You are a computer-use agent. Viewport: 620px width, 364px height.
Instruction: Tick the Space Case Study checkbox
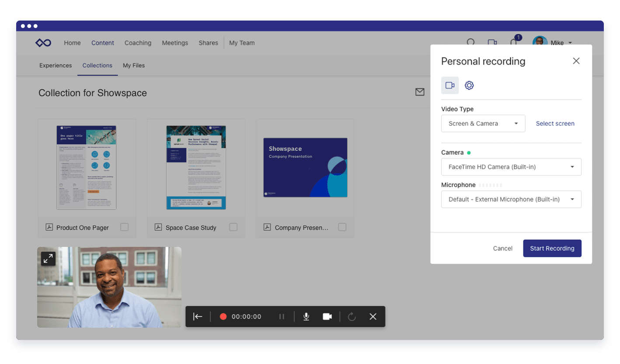[233, 227]
